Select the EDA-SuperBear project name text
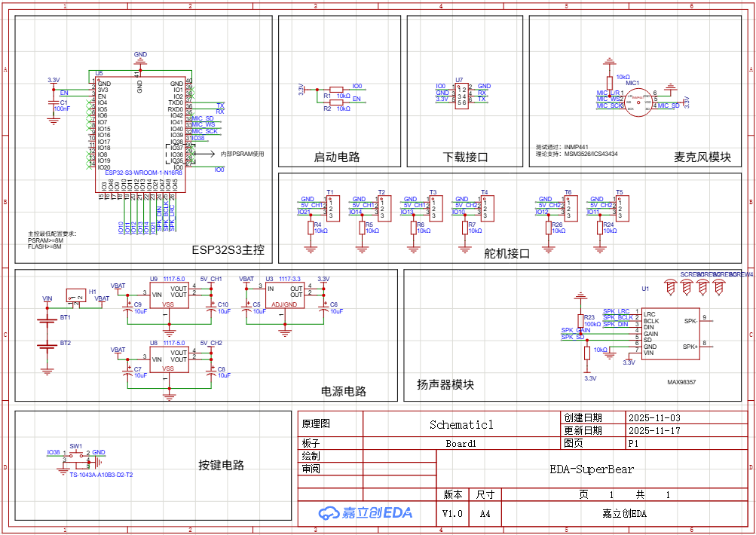 click(x=592, y=469)
